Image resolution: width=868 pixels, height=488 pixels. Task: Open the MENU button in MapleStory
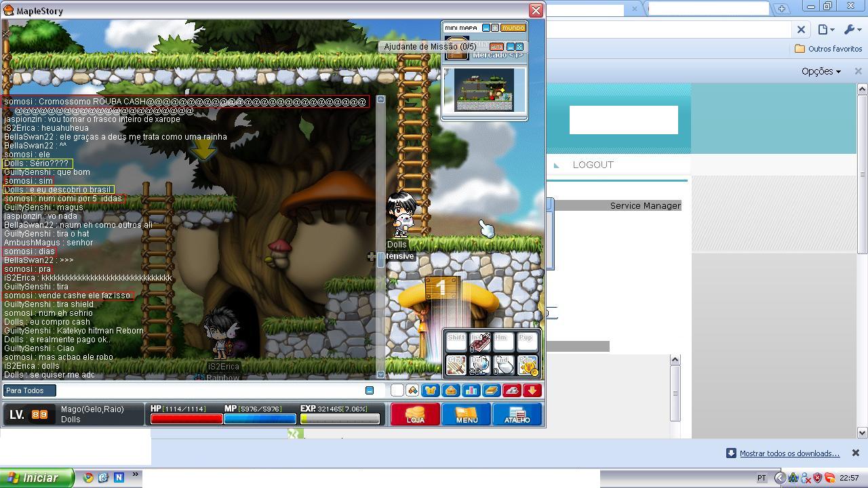coord(467,414)
